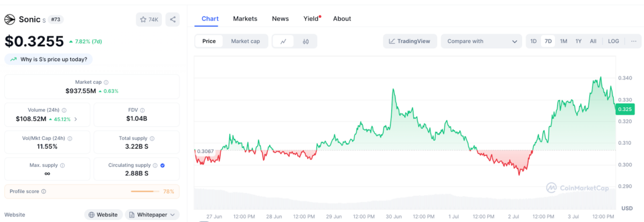Click Max. supply info icon
Image resolution: width=644 pixels, height=222 pixels.
[x=62, y=165]
